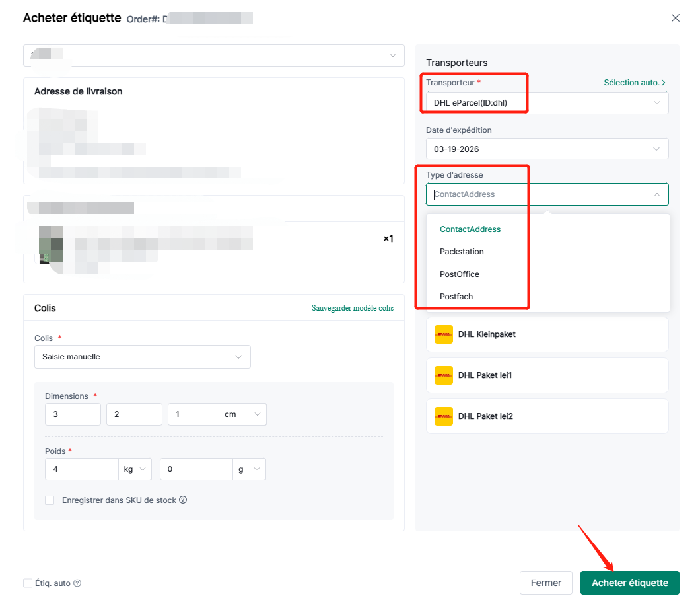The image size is (700, 600).
Task: Select Packstation from address type list
Action: click(x=462, y=252)
